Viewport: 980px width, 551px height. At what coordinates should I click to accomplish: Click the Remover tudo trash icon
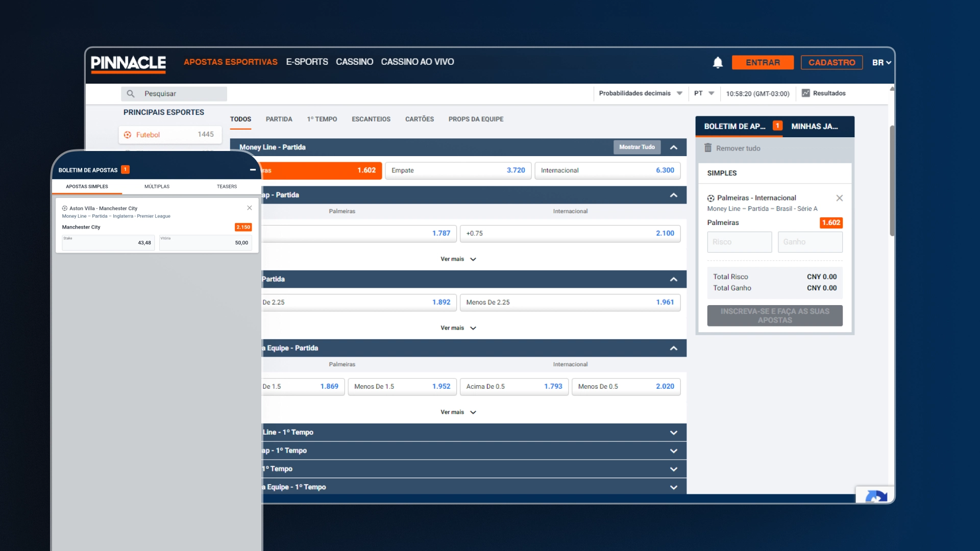708,148
